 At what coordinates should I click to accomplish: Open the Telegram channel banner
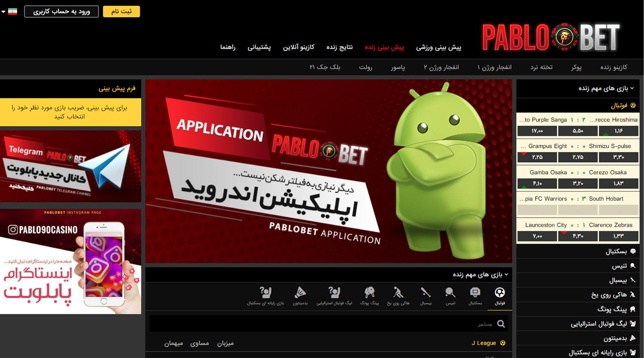point(70,166)
